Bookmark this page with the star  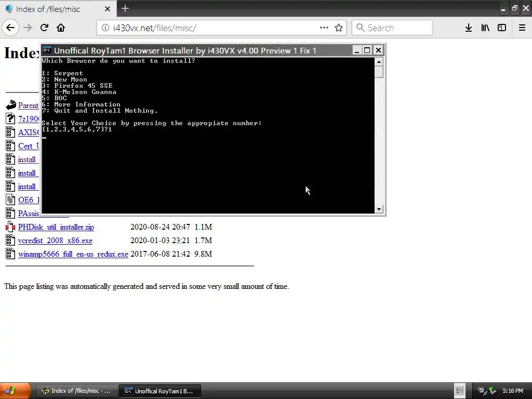tap(339, 28)
